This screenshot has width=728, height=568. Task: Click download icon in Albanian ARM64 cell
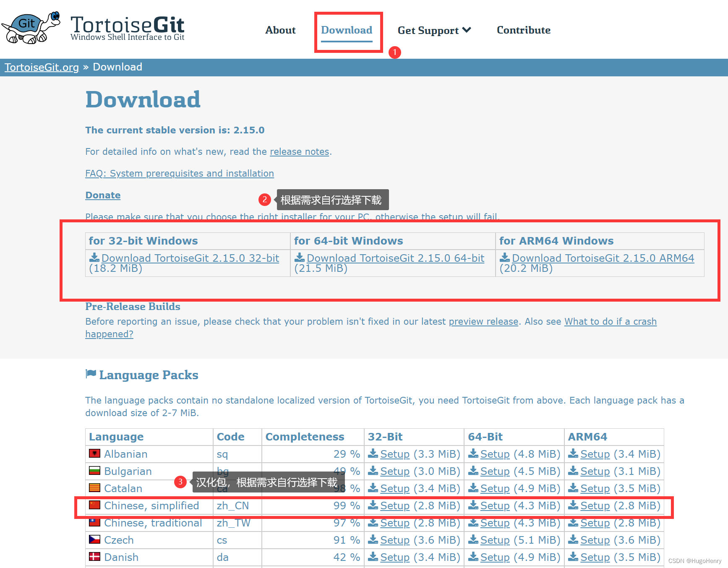pyautogui.click(x=573, y=453)
